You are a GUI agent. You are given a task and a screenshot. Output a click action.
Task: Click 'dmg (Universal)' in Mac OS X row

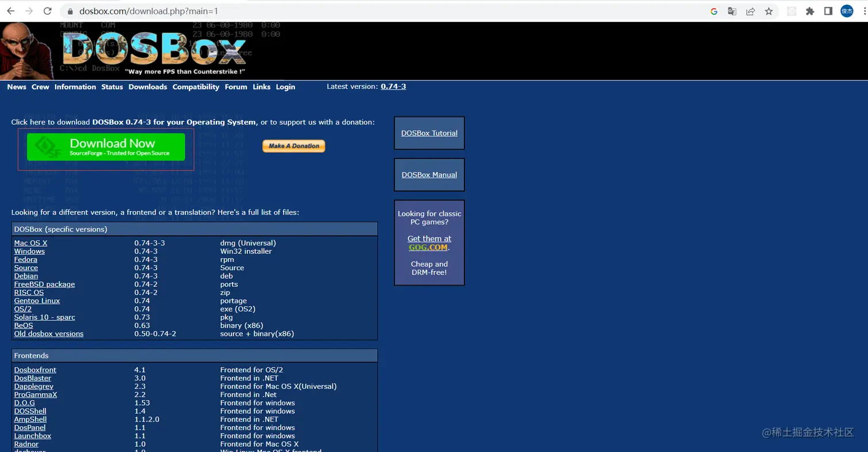point(248,243)
